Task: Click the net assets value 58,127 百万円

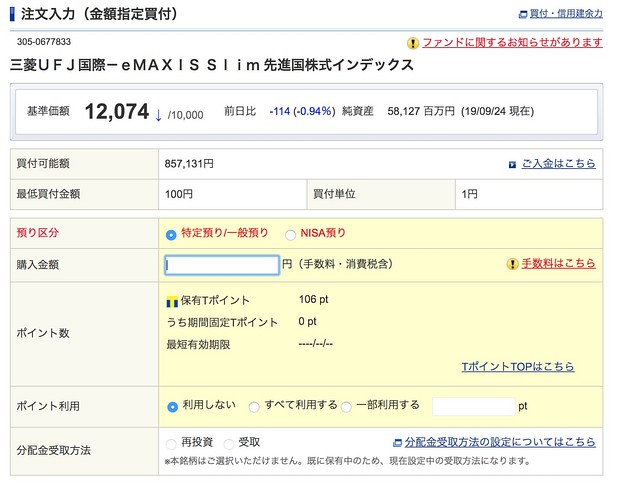Action: coord(421,111)
